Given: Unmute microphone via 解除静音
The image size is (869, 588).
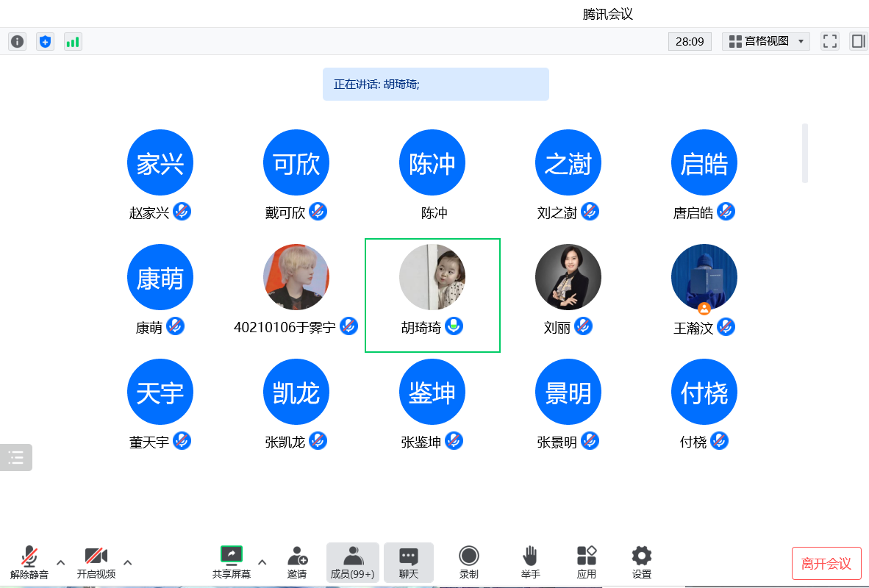Looking at the screenshot, I should coord(29,562).
